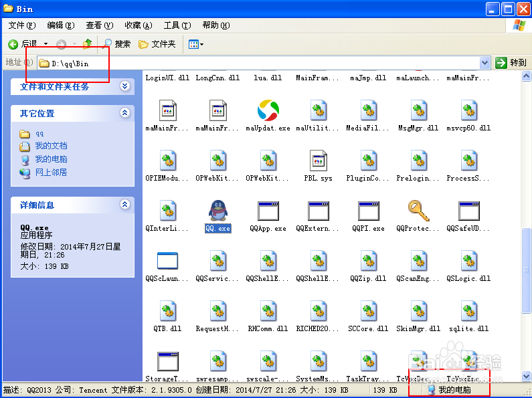The width and height of the screenshot is (532, 398).
Task: Click the Back (后退) toolbar button
Action: 22,44
